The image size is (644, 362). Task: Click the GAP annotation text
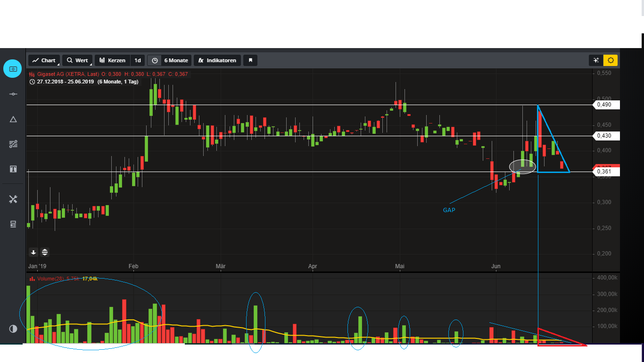coord(449,210)
